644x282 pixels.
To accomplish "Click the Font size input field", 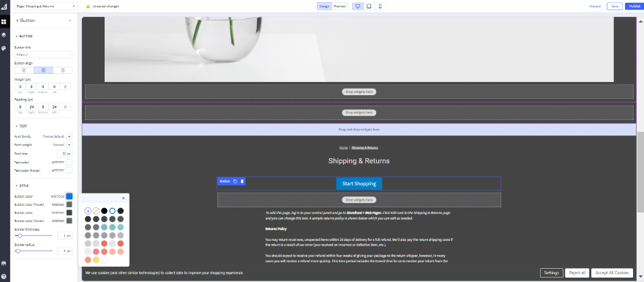I will click(x=64, y=153).
